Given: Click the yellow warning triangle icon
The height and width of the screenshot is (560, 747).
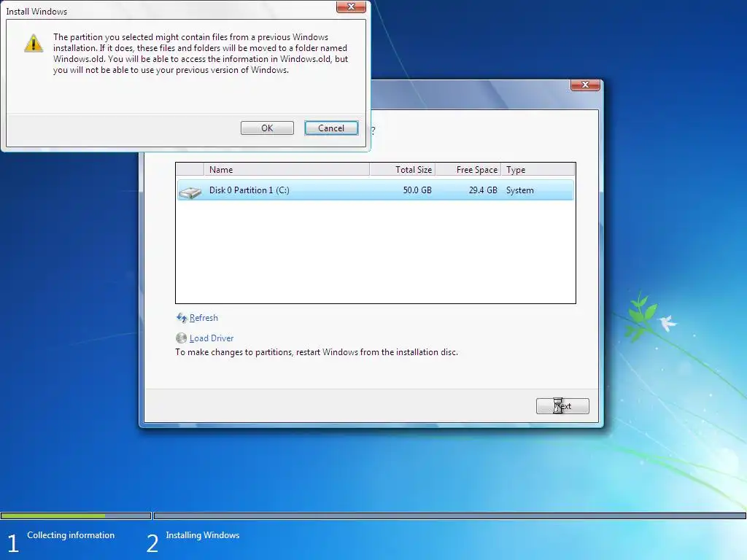Looking at the screenshot, I should 34,43.
